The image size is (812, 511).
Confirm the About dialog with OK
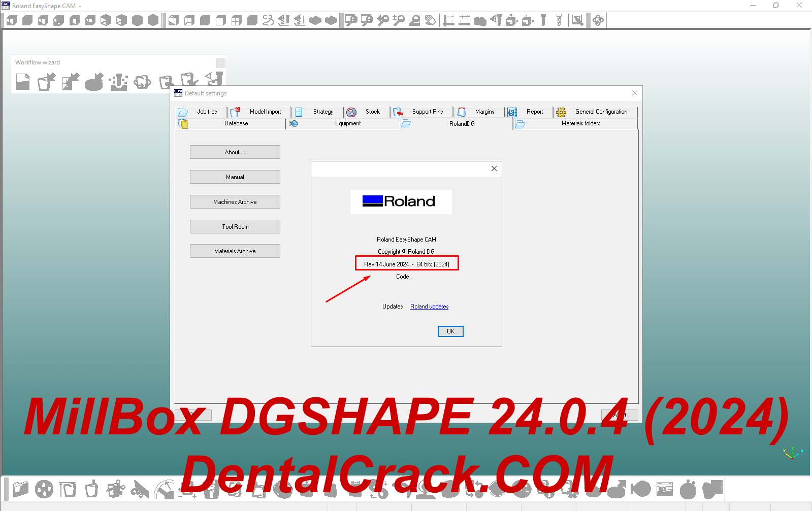[450, 331]
